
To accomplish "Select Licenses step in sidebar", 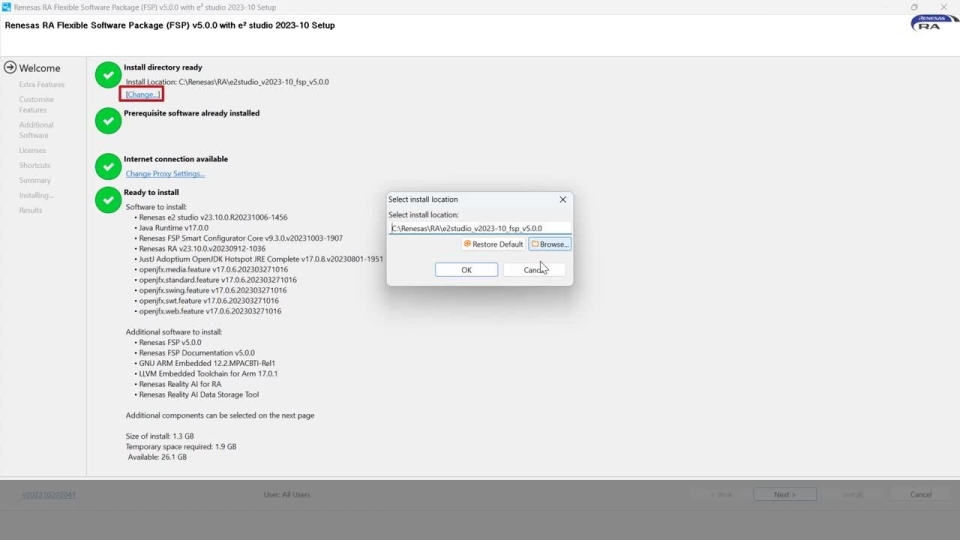I will 32,150.
